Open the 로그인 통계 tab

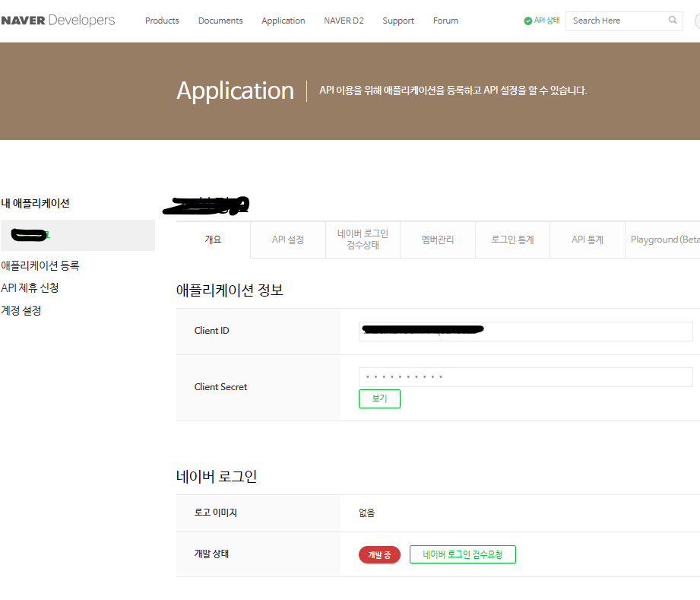pos(512,240)
